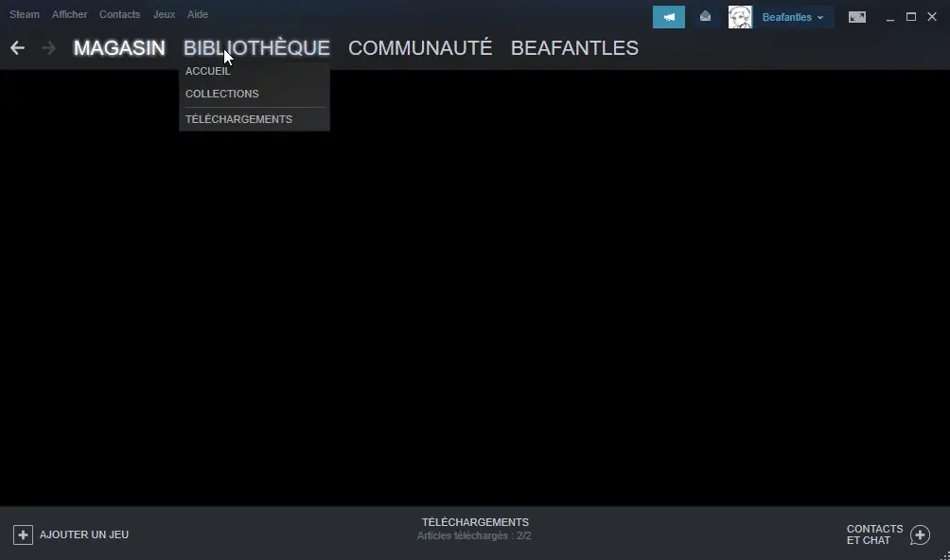Click the AJOUTER UN JEU label
Image resolution: width=950 pixels, height=560 pixels.
coord(84,534)
